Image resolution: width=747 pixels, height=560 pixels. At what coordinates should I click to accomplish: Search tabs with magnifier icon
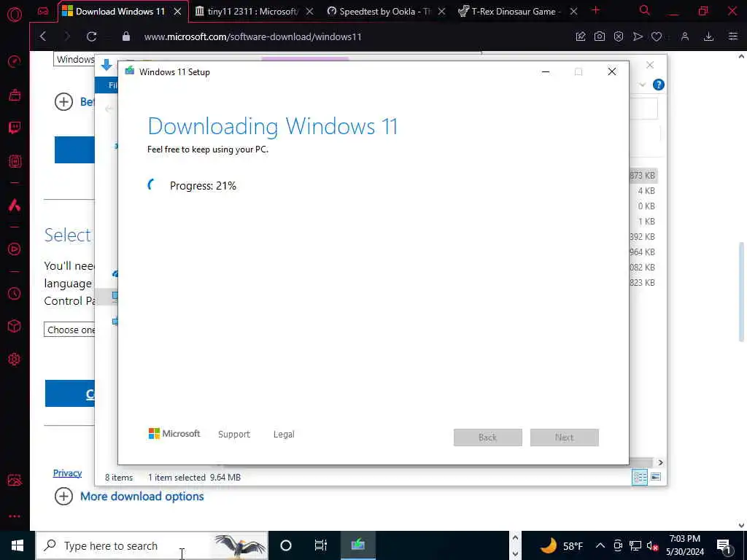click(645, 10)
